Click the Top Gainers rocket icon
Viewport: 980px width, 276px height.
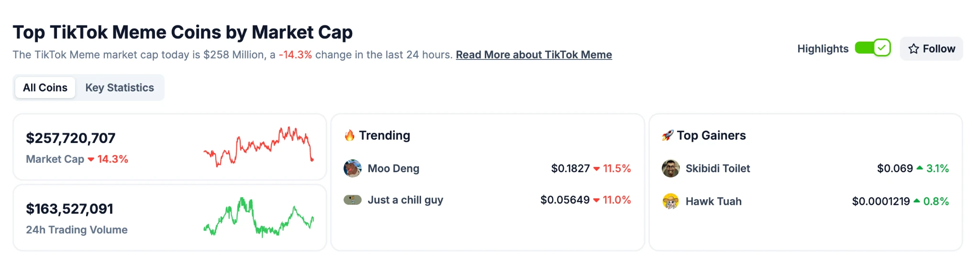(668, 136)
